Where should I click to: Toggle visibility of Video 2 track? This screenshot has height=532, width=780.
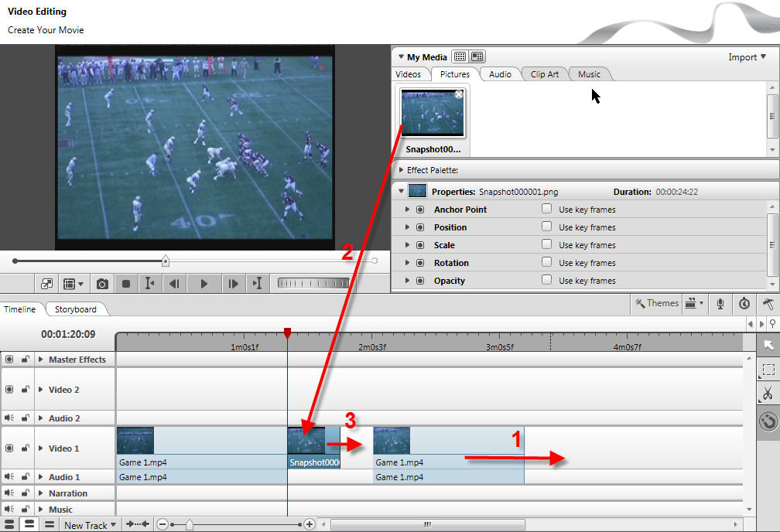click(x=9, y=389)
